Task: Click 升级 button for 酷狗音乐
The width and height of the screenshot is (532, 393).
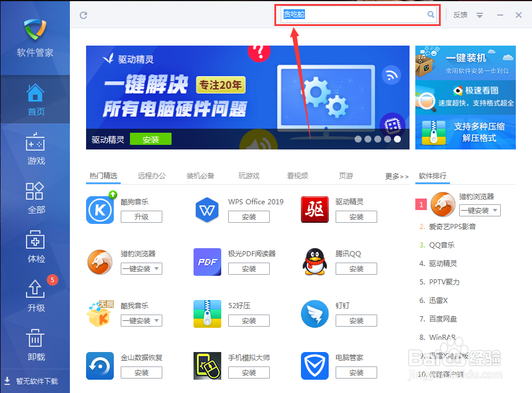Action: [142, 216]
